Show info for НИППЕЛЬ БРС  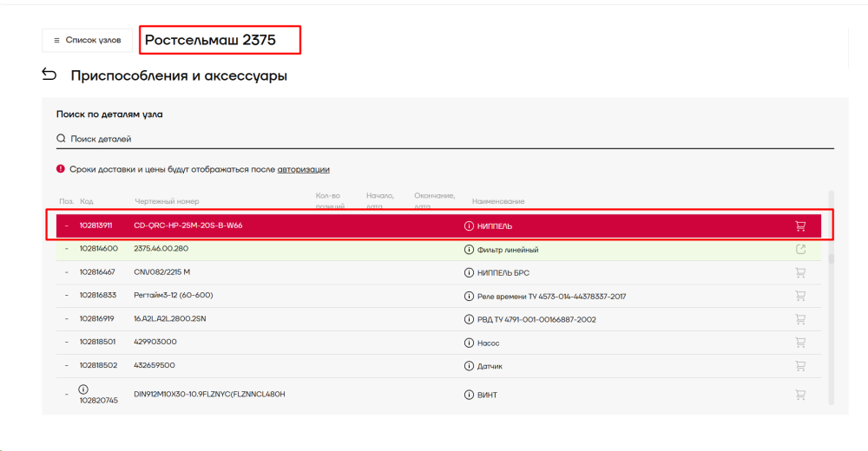click(x=469, y=273)
